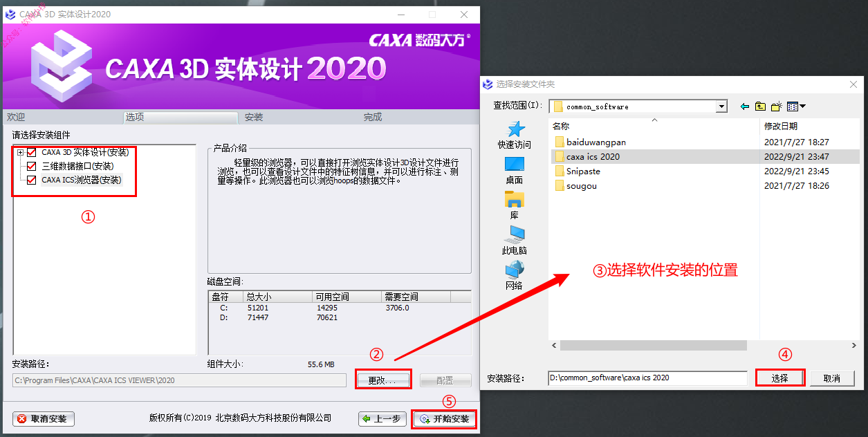Viewport: 868px width, 437px height.
Task: Create a new folder in the folder dialog
Action: pos(777,106)
